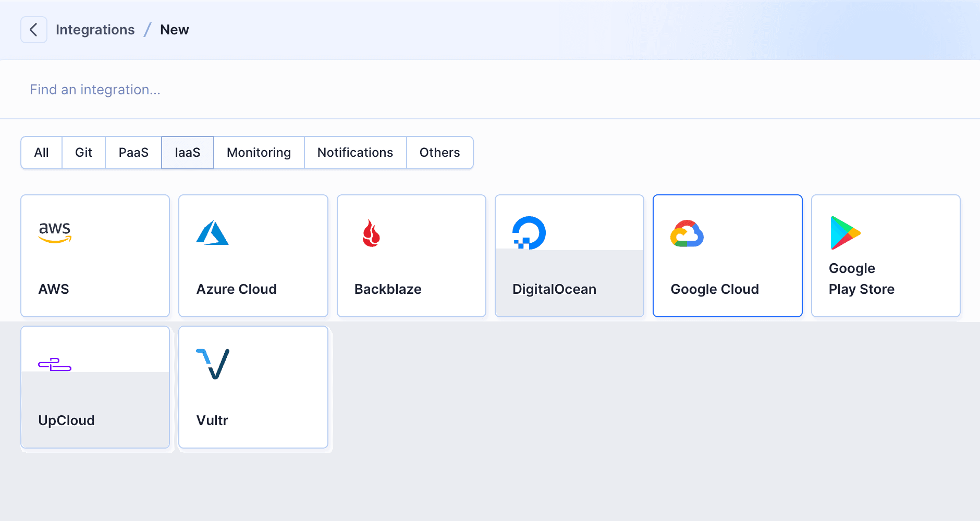Click the Azure Cloud logo icon
Screen dimensions: 980x521
click(x=212, y=233)
